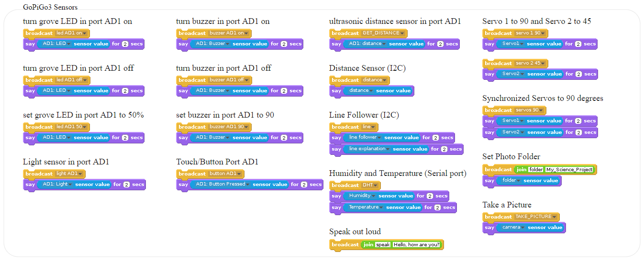The image size is (644, 262).
Task: Click the 'Hello, how are you?' text input
Action: coord(416,244)
